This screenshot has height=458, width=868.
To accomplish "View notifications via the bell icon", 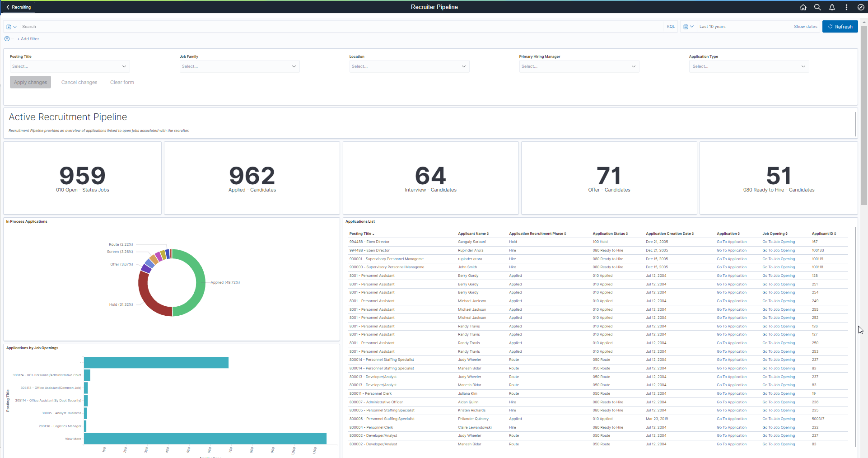I will tap(832, 7).
